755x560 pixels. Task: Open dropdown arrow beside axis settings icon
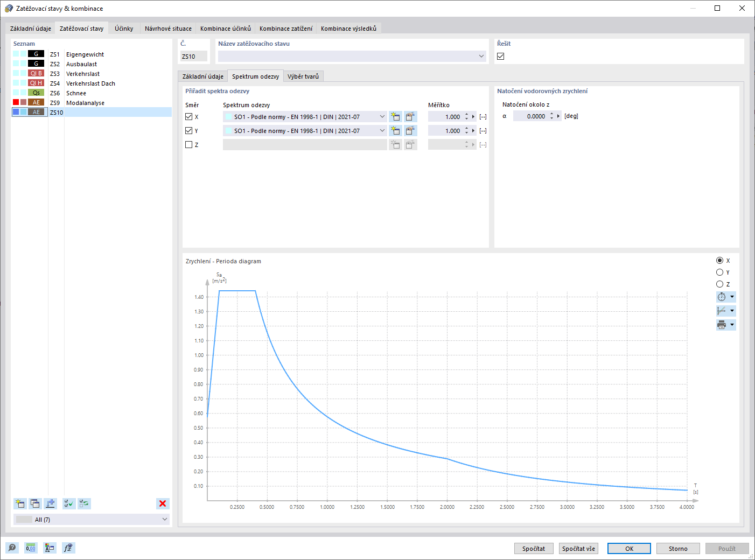[732, 311]
